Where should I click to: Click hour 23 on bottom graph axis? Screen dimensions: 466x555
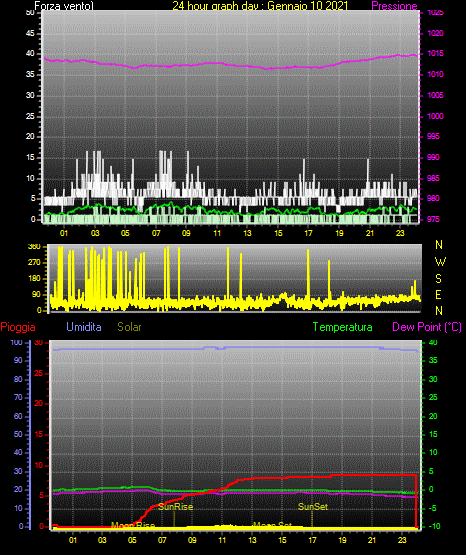point(402,540)
